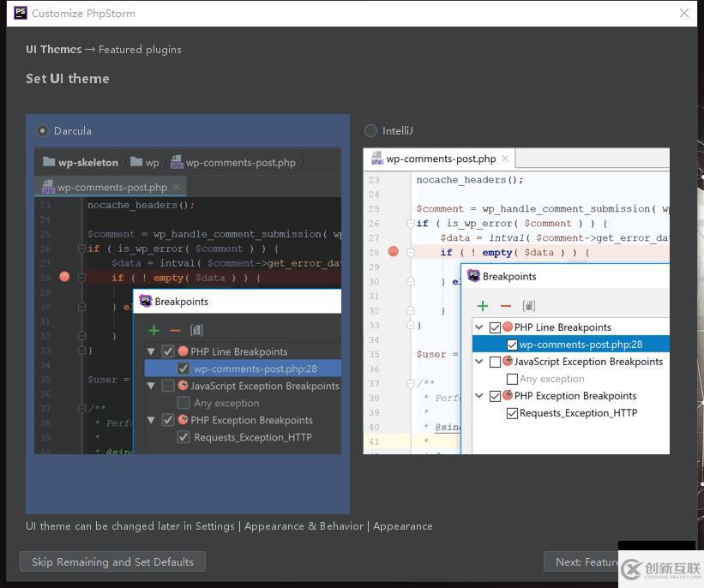Collapse PHP Exception Breakpoints node in IntelliJ preview
The image size is (704, 588).
pos(480,396)
